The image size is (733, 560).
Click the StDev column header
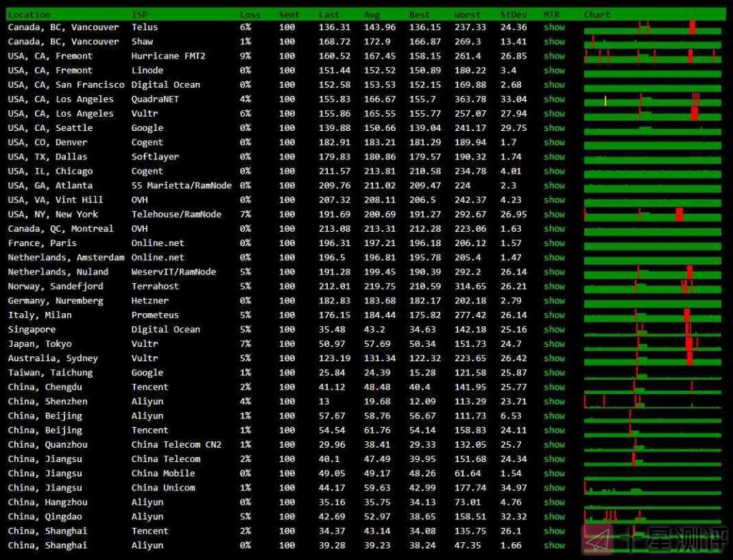[x=513, y=14]
